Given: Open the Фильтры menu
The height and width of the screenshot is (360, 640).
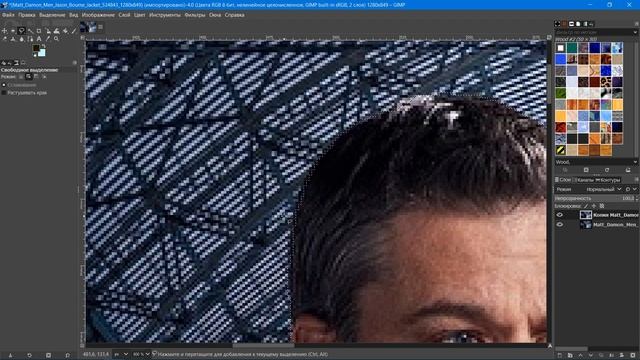Looking at the screenshot, I should [x=195, y=15].
